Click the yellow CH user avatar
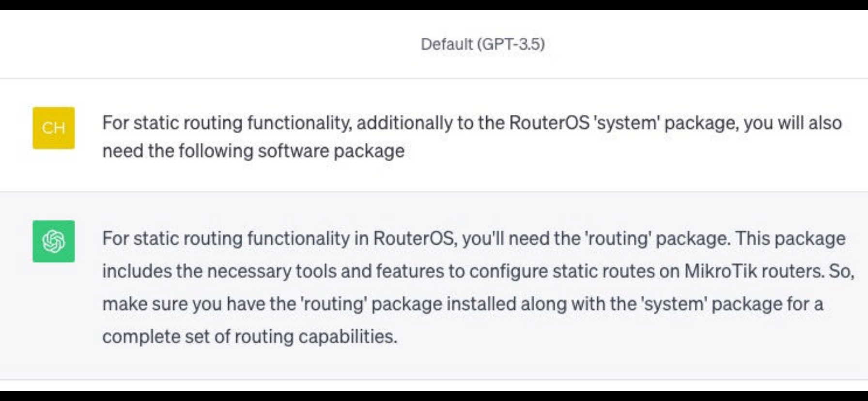The width and height of the screenshot is (868, 401). click(53, 128)
